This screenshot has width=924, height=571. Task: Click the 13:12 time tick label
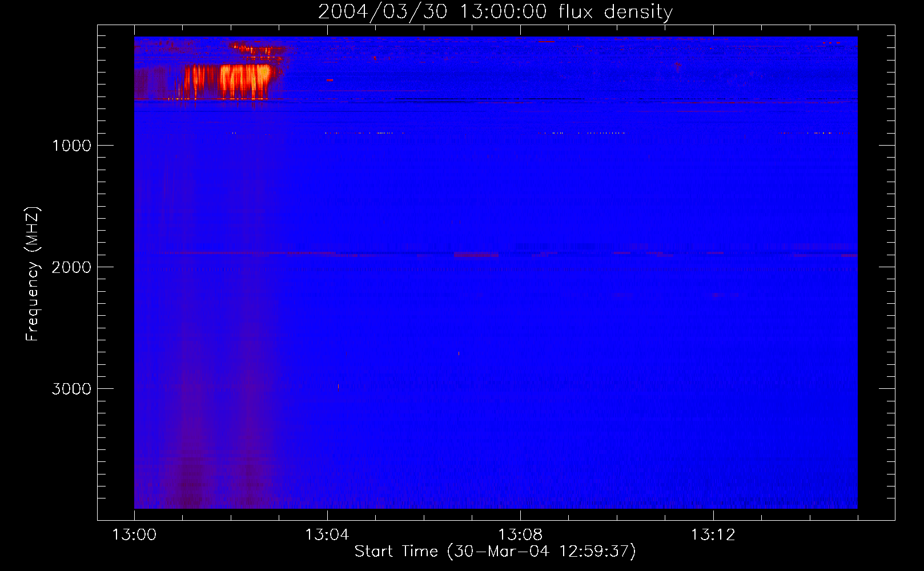tap(713, 535)
